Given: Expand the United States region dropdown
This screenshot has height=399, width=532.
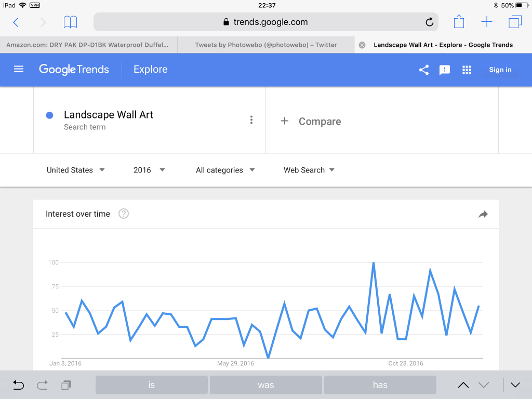Looking at the screenshot, I should click(x=76, y=170).
